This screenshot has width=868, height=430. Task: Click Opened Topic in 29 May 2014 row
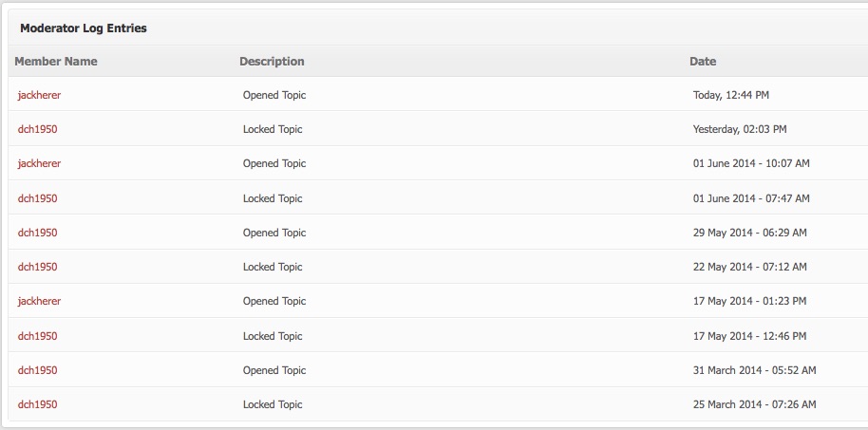pyautogui.click(x=274, y=233)
